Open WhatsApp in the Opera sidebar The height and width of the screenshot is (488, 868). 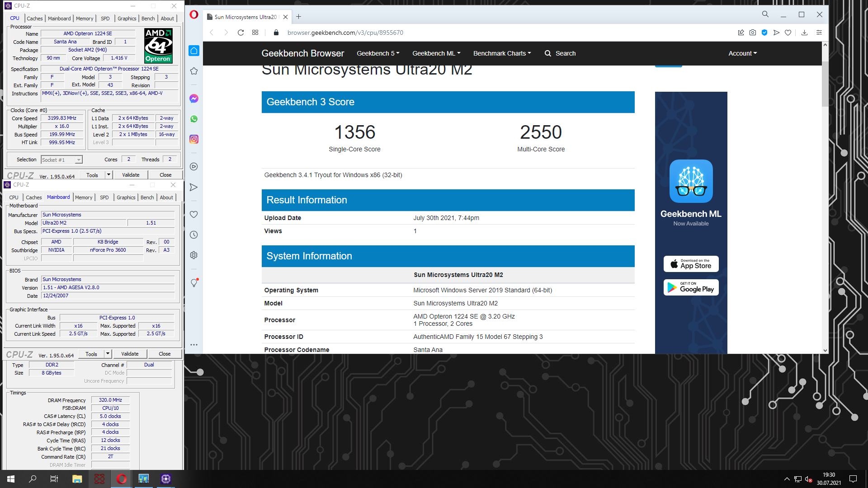point(194,119)
